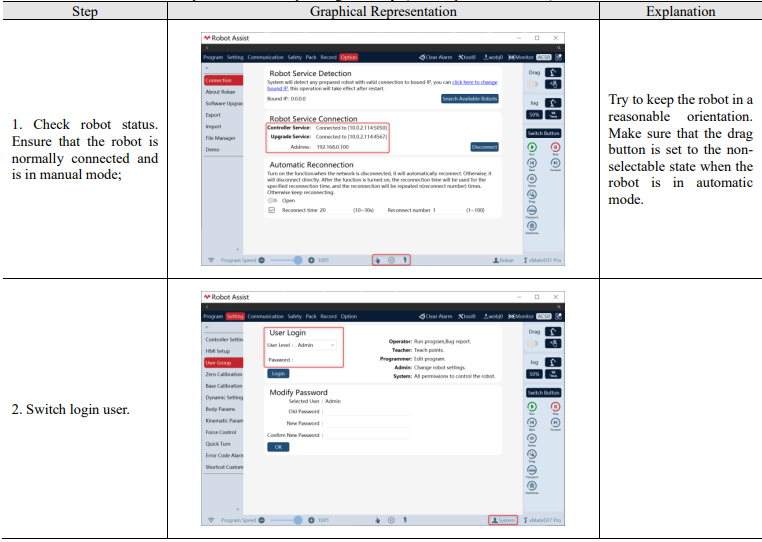Toggle the Drag switch in User Login window

point(533,343)
